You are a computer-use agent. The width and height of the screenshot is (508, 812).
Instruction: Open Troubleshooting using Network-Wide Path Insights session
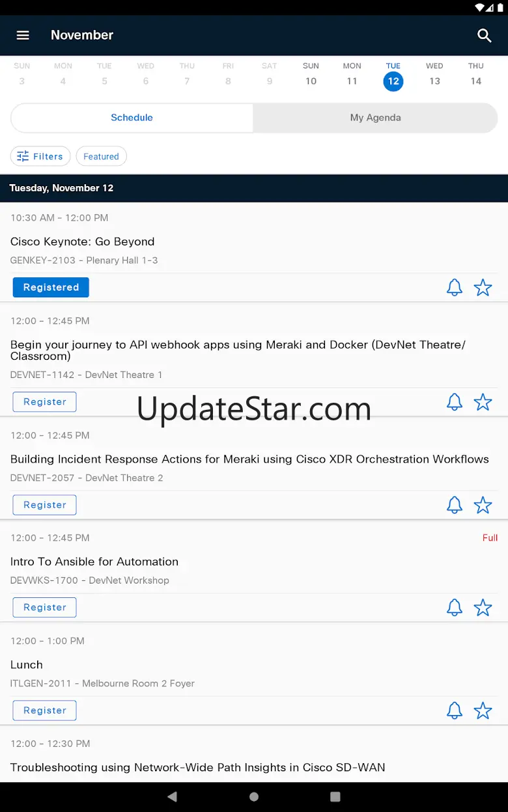click(198, 767)
